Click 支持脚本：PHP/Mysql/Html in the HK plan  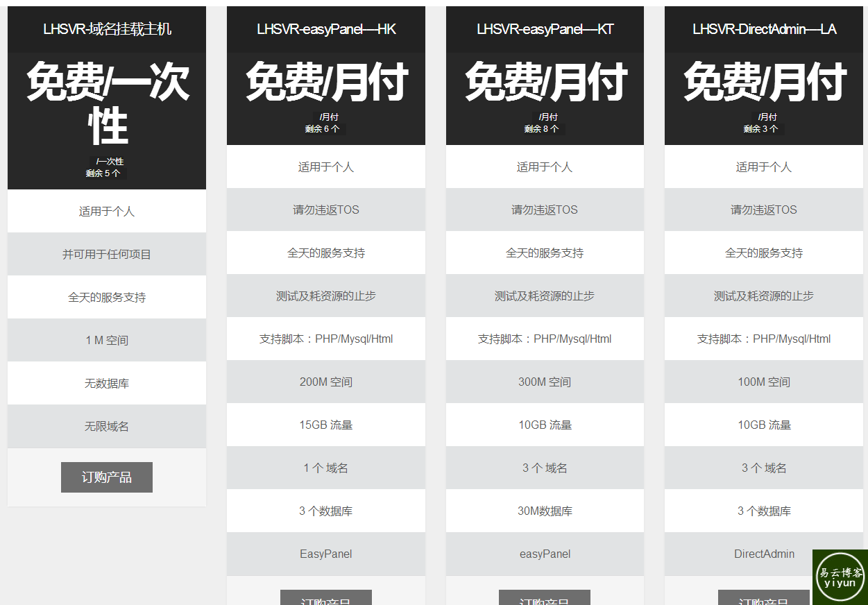pyautogui.click(x=326, y=339)
